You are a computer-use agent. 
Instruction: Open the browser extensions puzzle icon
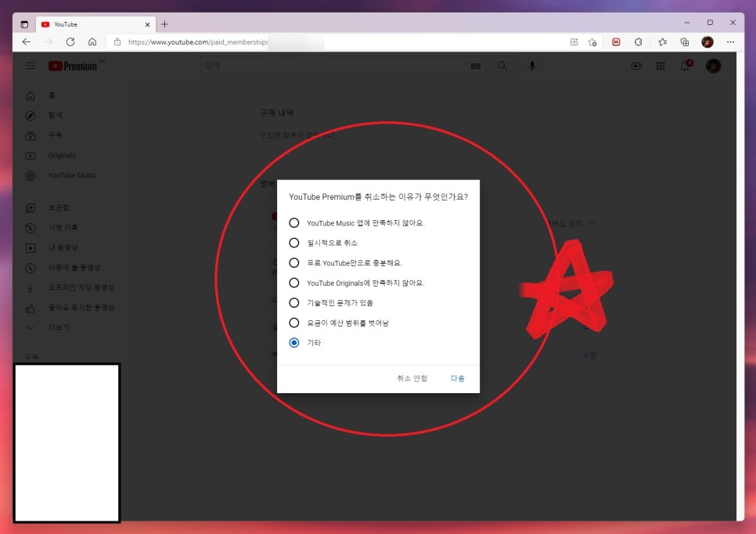point(639,42)
